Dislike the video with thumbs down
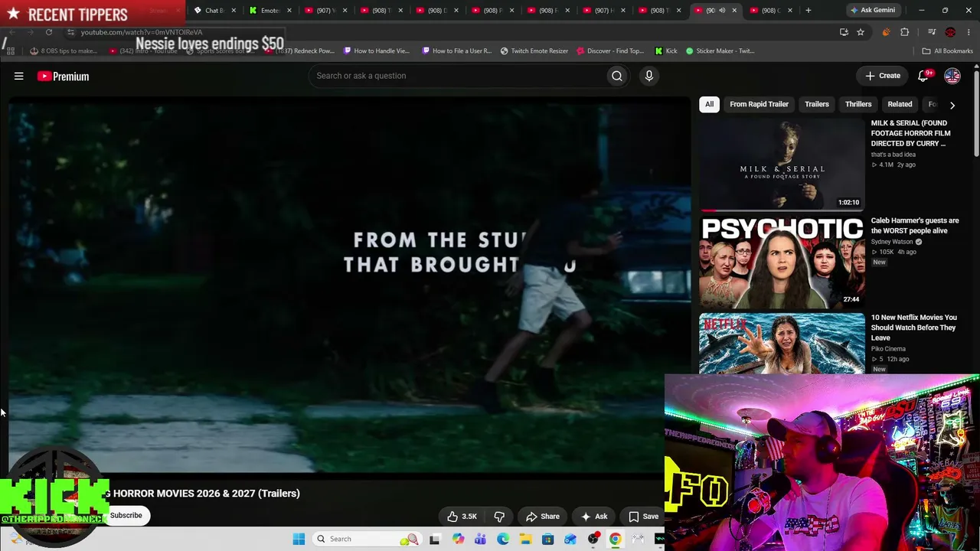 (499, 517)
